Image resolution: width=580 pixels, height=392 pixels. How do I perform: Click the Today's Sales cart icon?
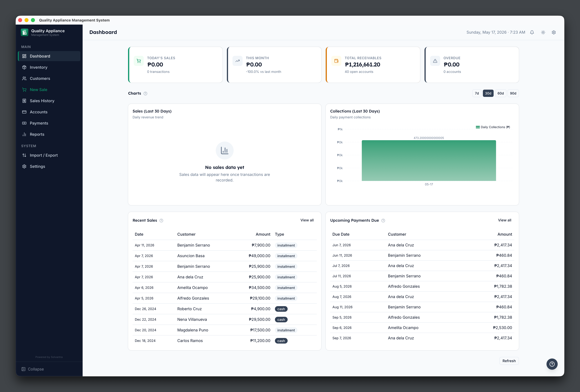139,61
